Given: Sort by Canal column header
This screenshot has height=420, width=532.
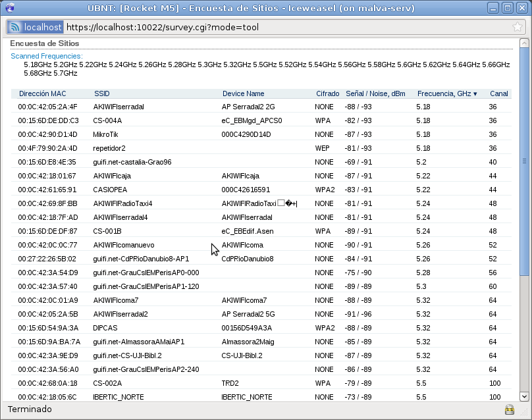Looking at the screenshot, I should (x=498, y=93).
